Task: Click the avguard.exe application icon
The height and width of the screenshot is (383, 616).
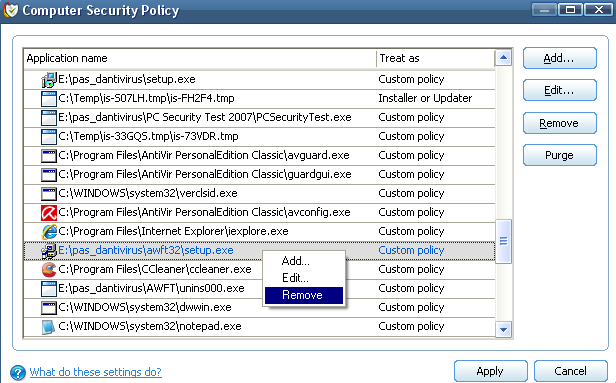Action: 49,156
